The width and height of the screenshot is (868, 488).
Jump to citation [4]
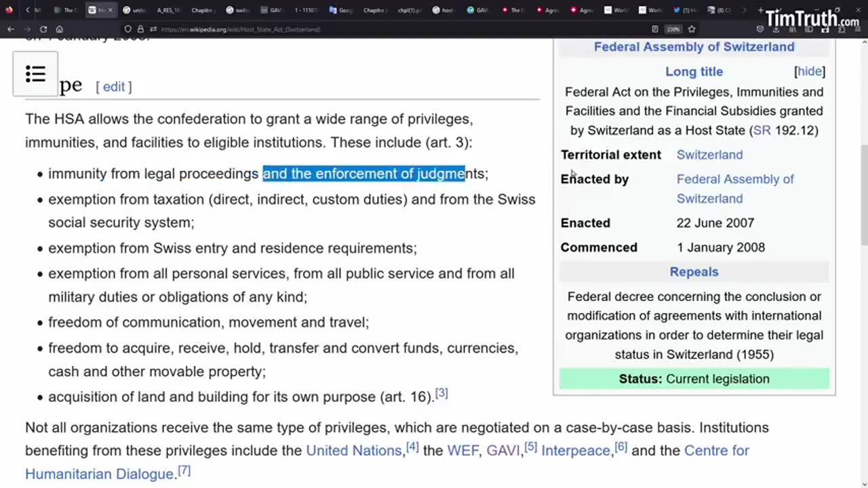pyautogui.click(x=412, y=447)
